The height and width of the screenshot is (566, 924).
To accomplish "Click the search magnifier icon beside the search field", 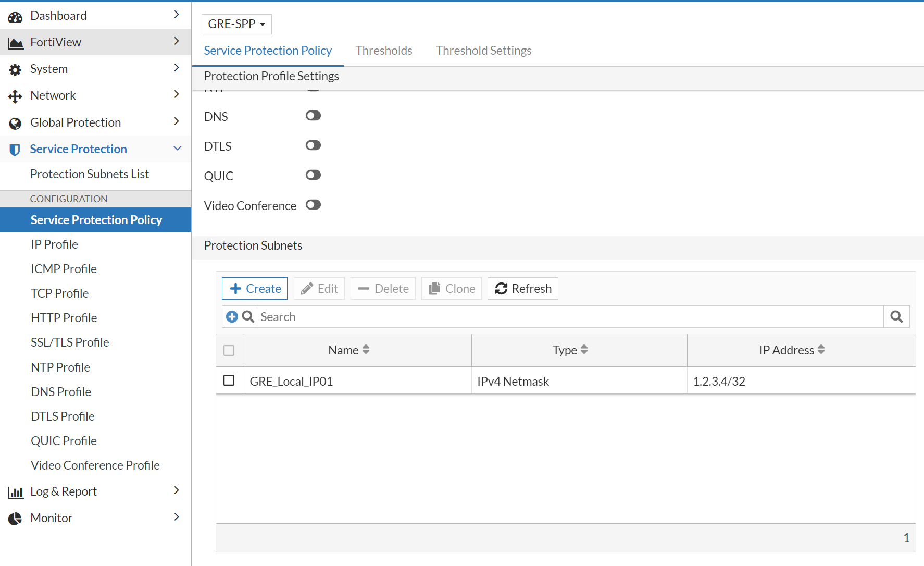I will pyautogui.click(x=247, y=316).
